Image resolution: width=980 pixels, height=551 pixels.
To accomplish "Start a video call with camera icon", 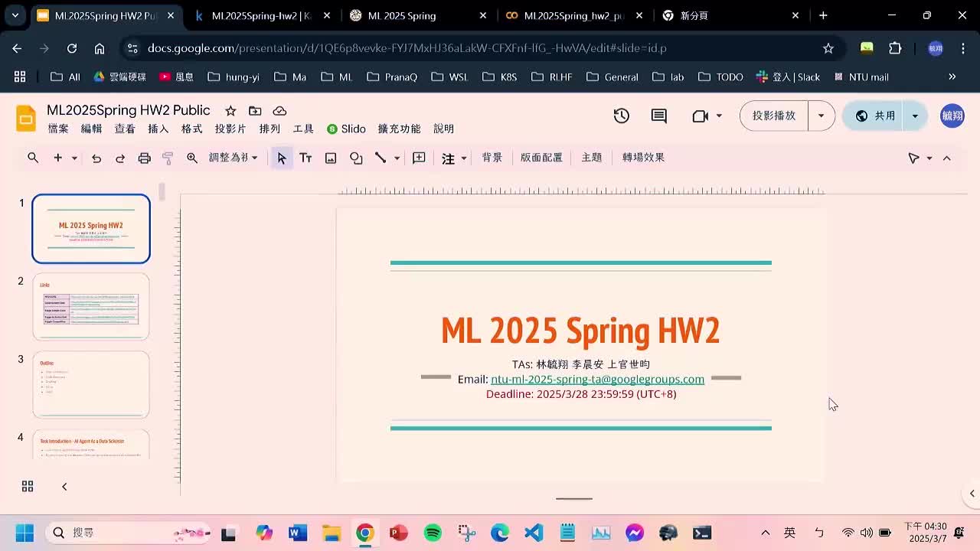I will [x=700, y=116].
